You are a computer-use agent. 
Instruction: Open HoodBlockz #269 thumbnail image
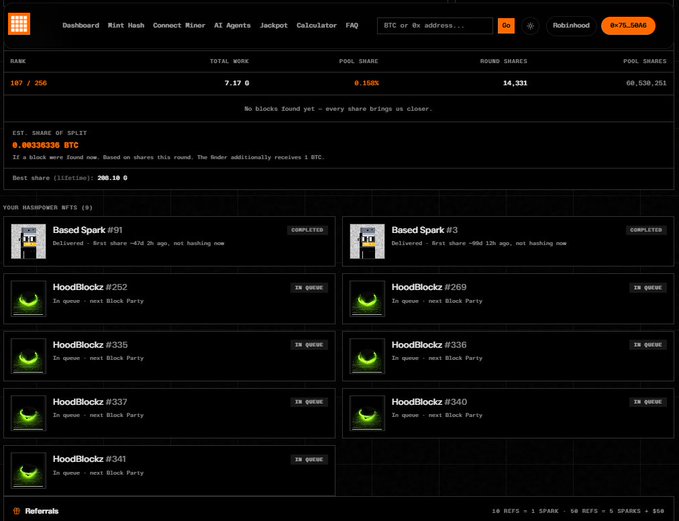pos(367,298)
